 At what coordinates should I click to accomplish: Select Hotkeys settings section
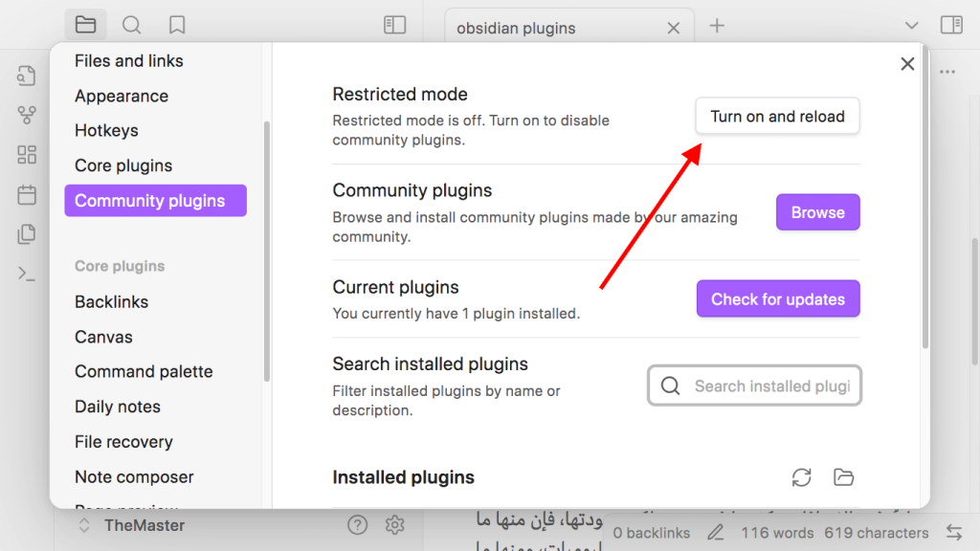(x=106, y=130)
